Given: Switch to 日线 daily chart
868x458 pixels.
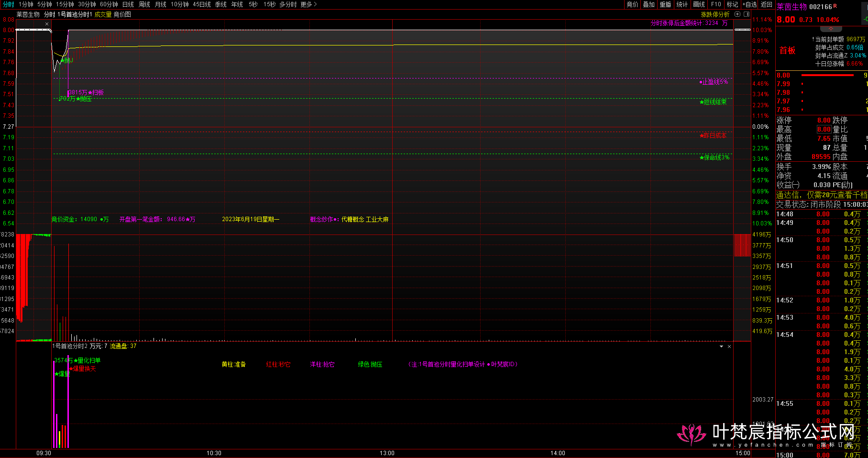Looking at the screenshot, I should (x=128, y=4).
